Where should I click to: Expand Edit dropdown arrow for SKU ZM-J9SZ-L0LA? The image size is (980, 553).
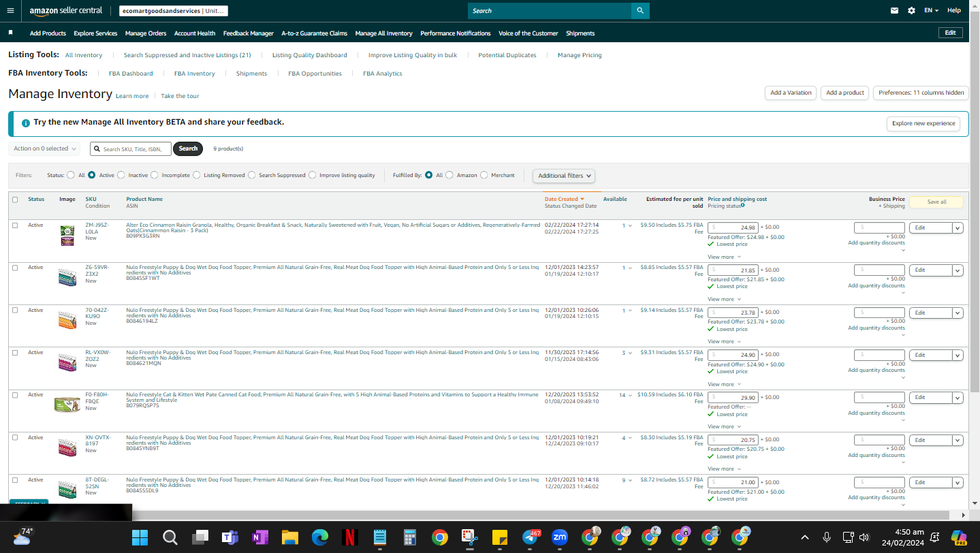958,228
